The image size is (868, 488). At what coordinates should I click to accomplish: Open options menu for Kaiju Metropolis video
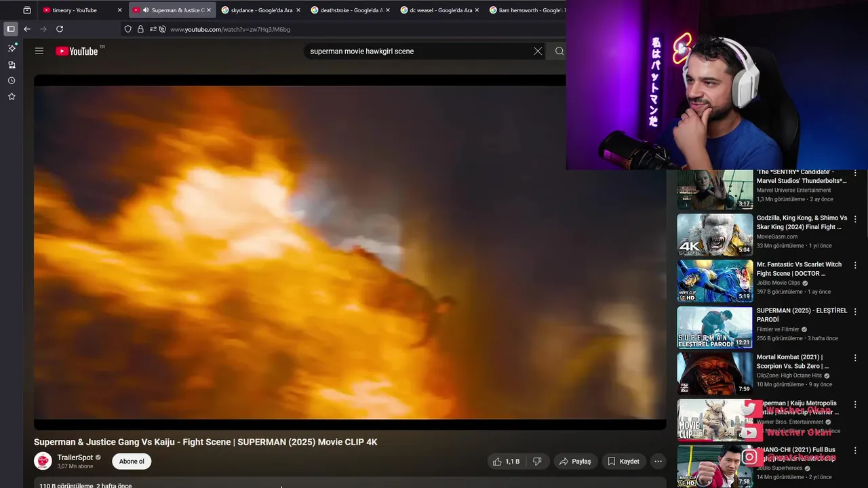[855, 403]
